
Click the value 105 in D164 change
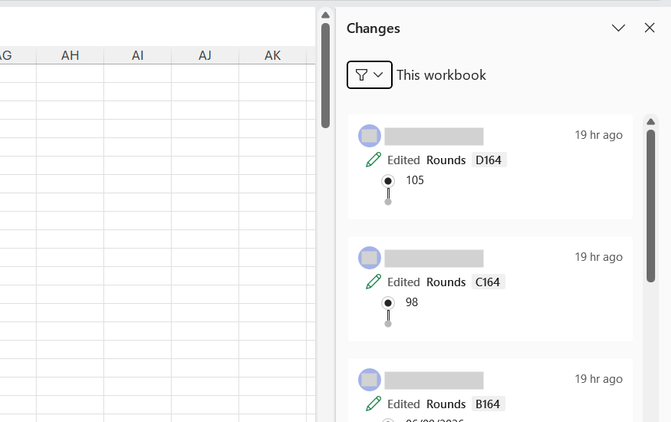415,180
